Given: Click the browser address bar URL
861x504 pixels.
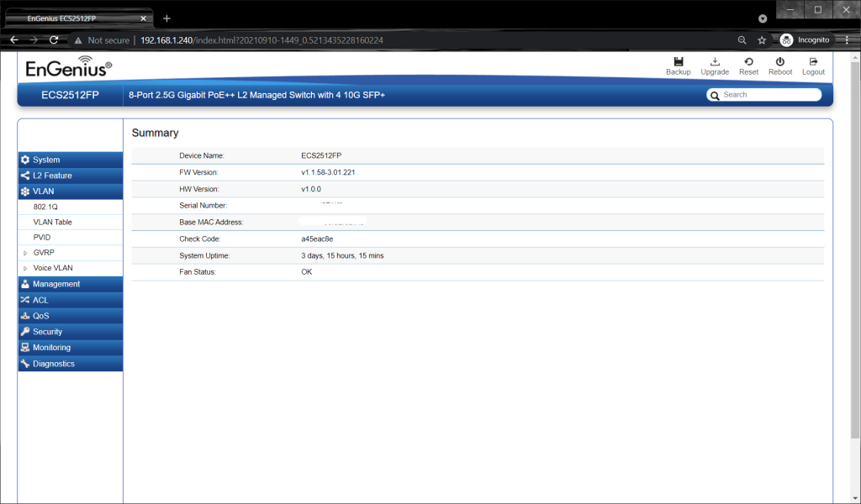Looking at the screenshot, I should pos(261,40).
